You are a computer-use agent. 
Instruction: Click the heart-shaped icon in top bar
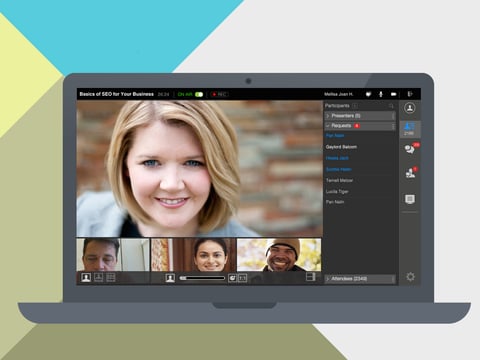[x=368, y=94]
